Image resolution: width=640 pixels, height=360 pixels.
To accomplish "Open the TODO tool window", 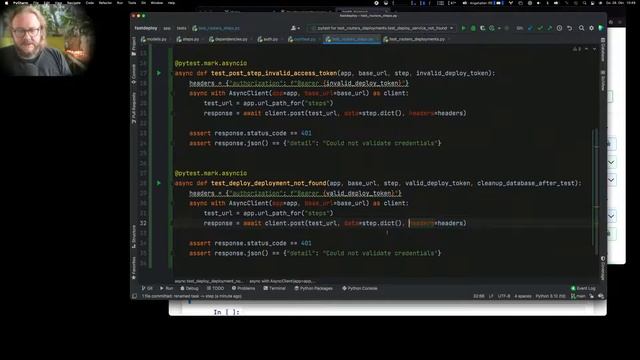I will point(216,288).
